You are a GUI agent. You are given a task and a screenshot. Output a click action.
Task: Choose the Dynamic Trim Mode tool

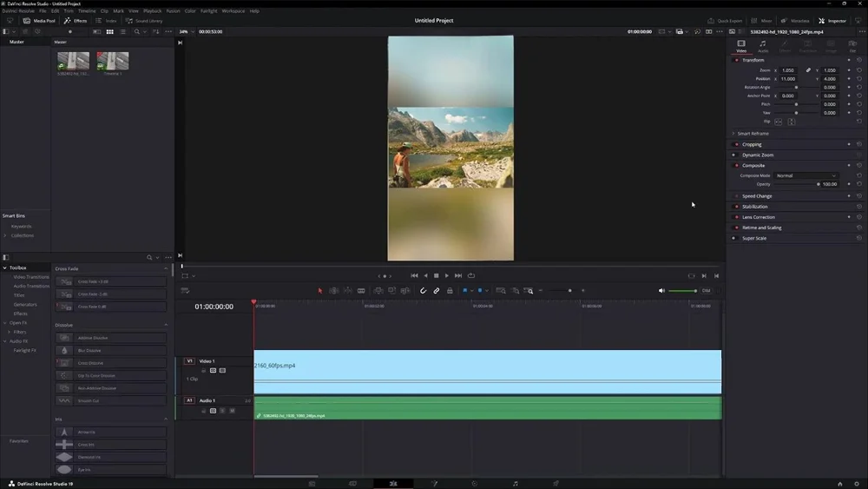tap(348, 291)
